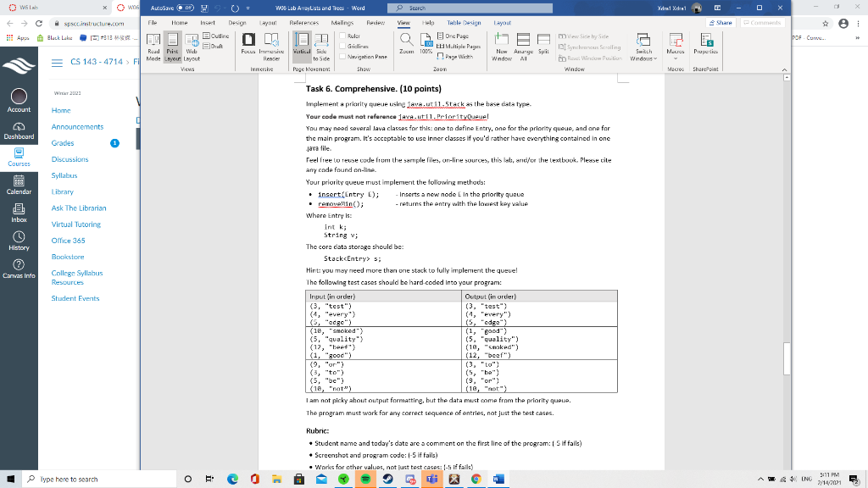This screenshot has width=868, height=488.
Task: Open the Switch Windows dropdown
Action: click(x=643, y=49)
